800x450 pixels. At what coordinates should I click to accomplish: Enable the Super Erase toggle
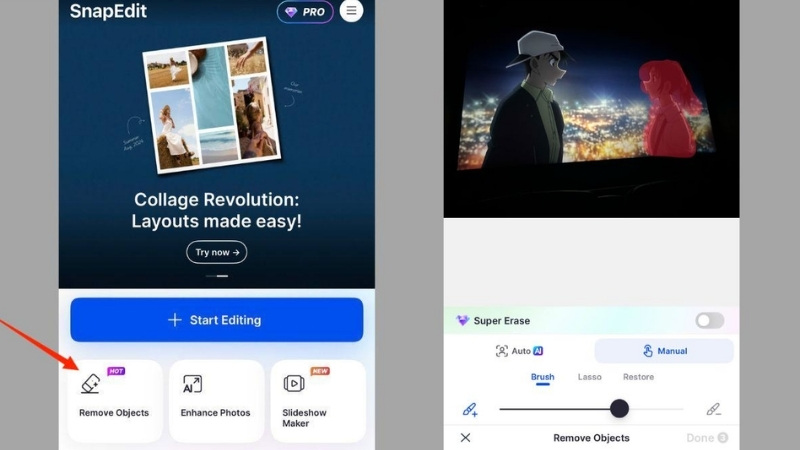coord(709,321)
